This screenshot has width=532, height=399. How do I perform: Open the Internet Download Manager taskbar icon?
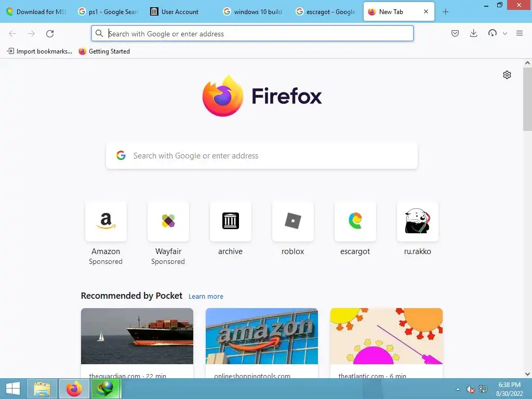pos(106,389)
